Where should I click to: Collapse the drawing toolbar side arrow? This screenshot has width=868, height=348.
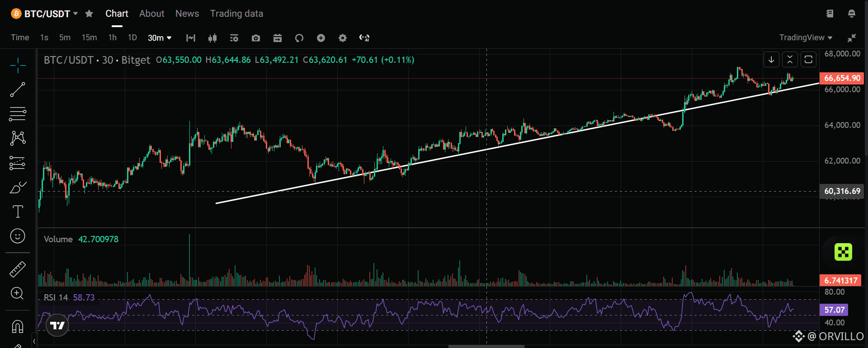[34, 341]
